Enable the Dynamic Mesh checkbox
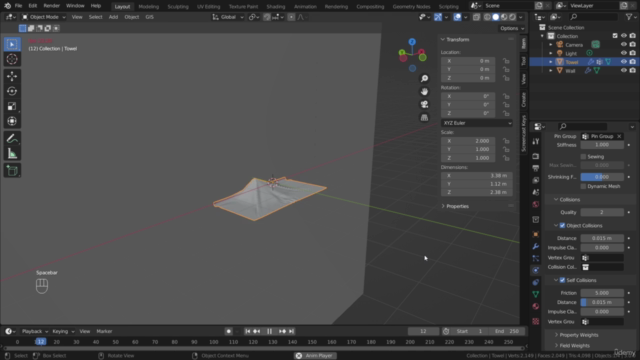The height and width of the screenshot is (360, 640). pyautogui.click(x=583, y=186)
